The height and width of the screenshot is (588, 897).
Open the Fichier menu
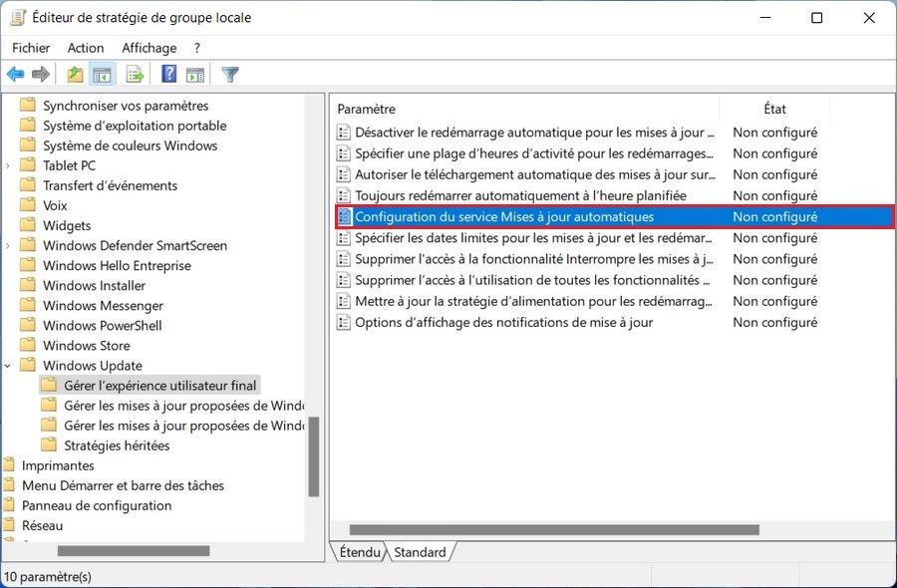pyautogui.click(x=31, y=48)
